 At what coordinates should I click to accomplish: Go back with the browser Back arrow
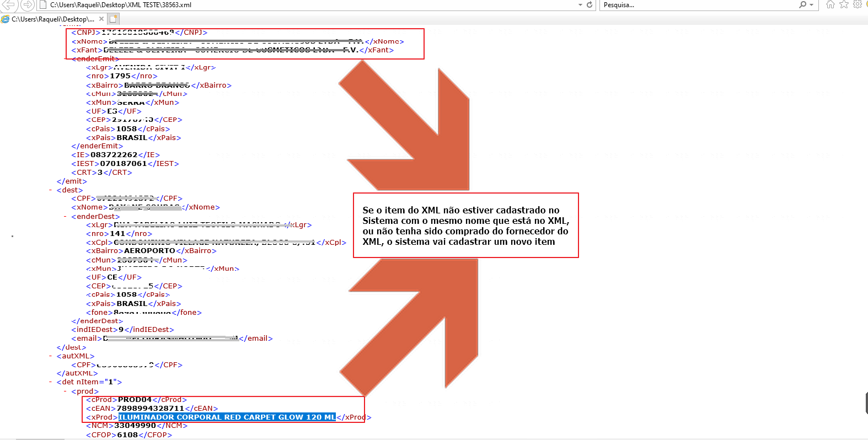[9, 4]
